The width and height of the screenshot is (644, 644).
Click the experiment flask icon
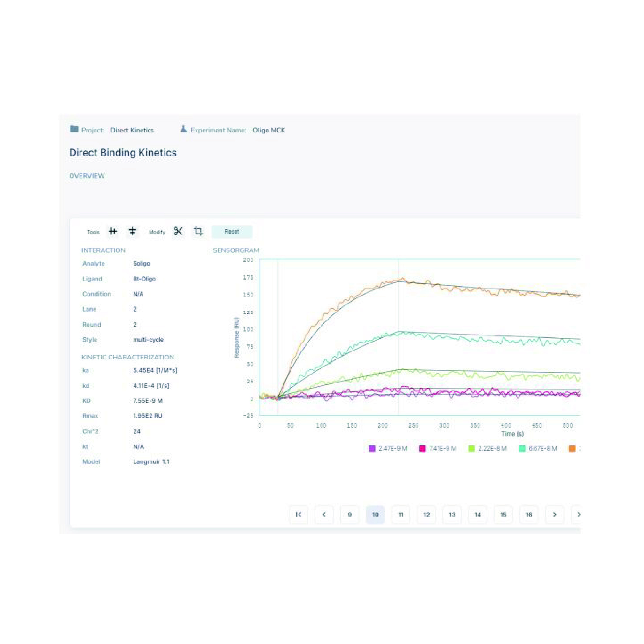click(x=183, y=129)
